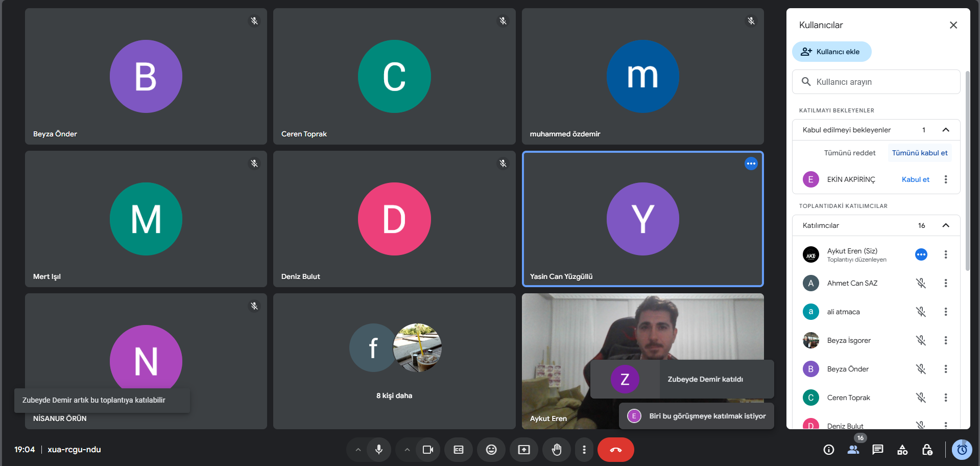Collapse the Kabul edilmeyi bekleyenler section
Image resolution: width=980 pixels, height=466 pixels.
(945, 130)
